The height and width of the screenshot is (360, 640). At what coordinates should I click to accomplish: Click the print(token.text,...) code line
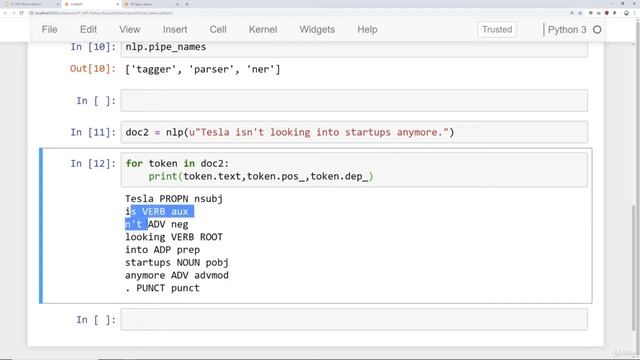(x=261, y=176)
